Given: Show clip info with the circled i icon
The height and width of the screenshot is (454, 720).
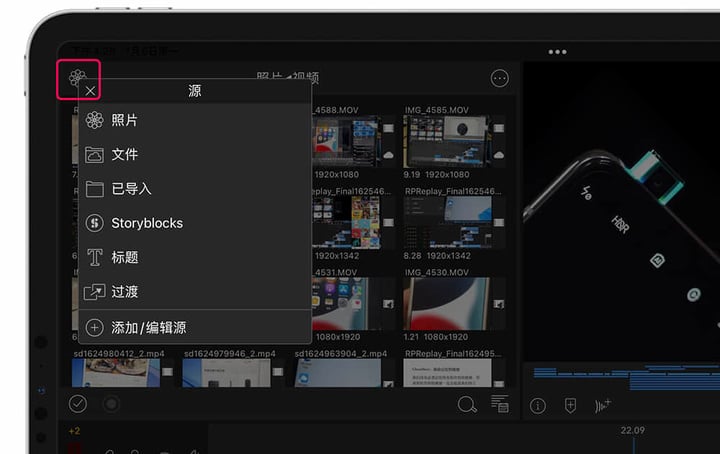Looking at the screenshot, I should [538, 406].
